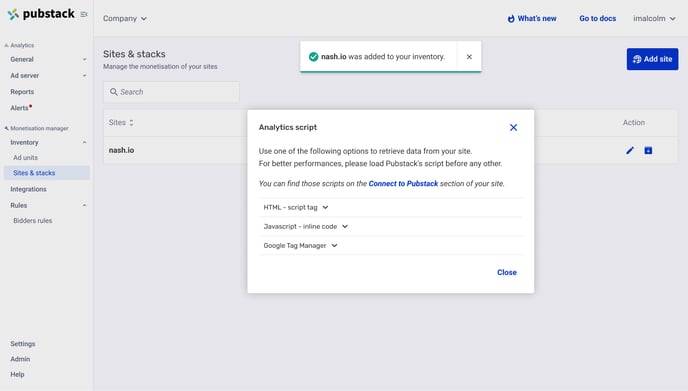The width and height of the screenshot is (688, 391).
Task: Click the archive icon for nash.io row
Action: click(x=648, y=151)
